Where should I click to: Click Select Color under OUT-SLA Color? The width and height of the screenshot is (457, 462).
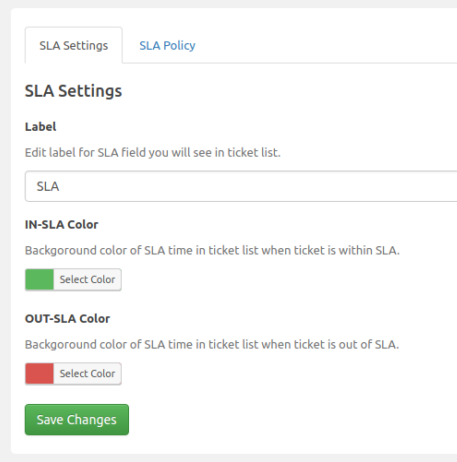(x=87, y=373)
